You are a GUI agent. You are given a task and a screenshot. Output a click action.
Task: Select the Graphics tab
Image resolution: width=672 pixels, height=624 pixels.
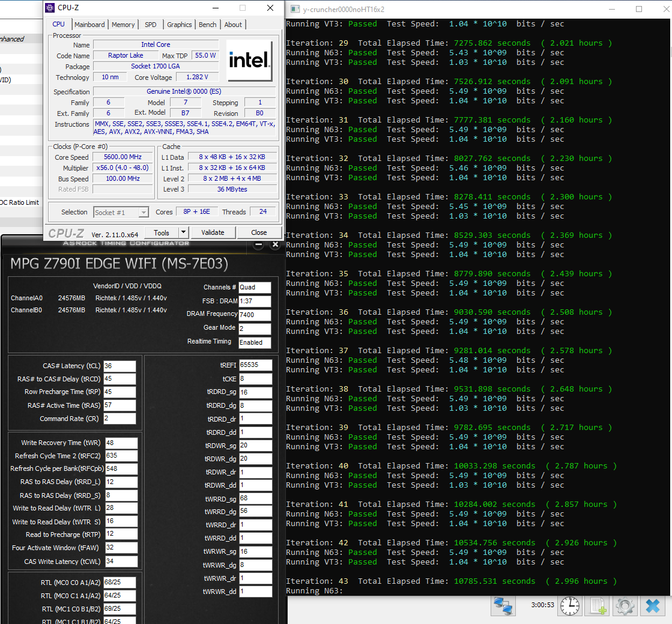[x=179, y=25]
